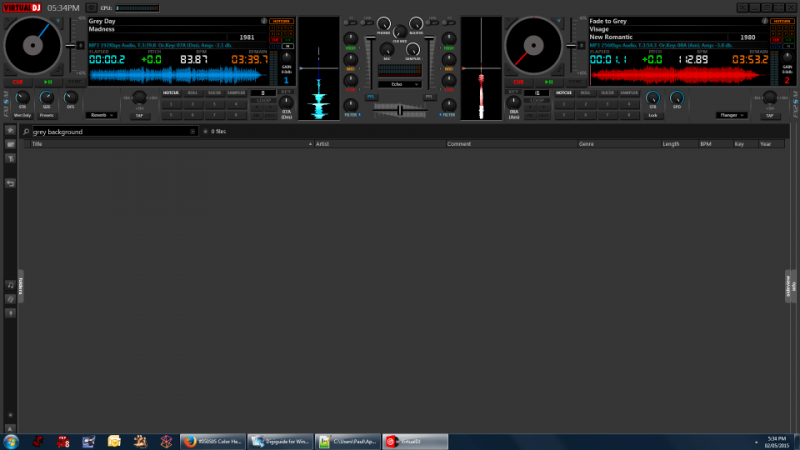Trigger hotcue pad 1 on deck 1

coord(171,104)
